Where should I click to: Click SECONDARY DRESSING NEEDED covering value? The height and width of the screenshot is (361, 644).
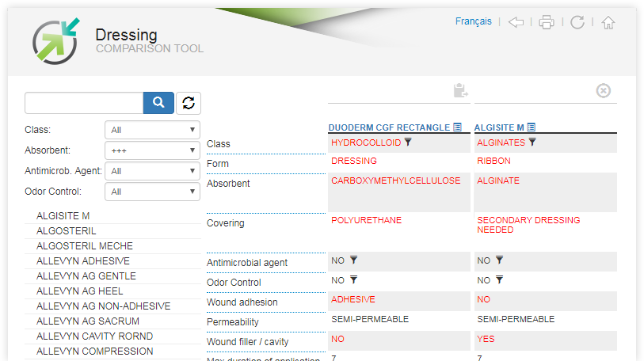click(x=528, y=225)
